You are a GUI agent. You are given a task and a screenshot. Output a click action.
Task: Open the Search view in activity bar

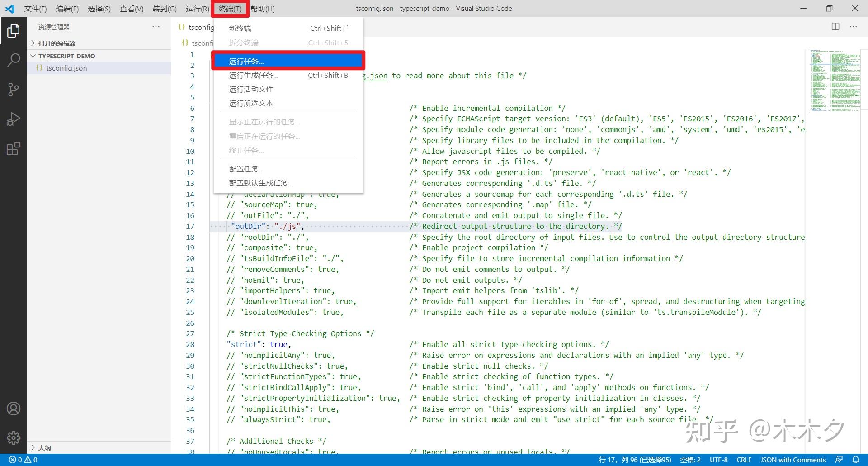tap(14, 60)
